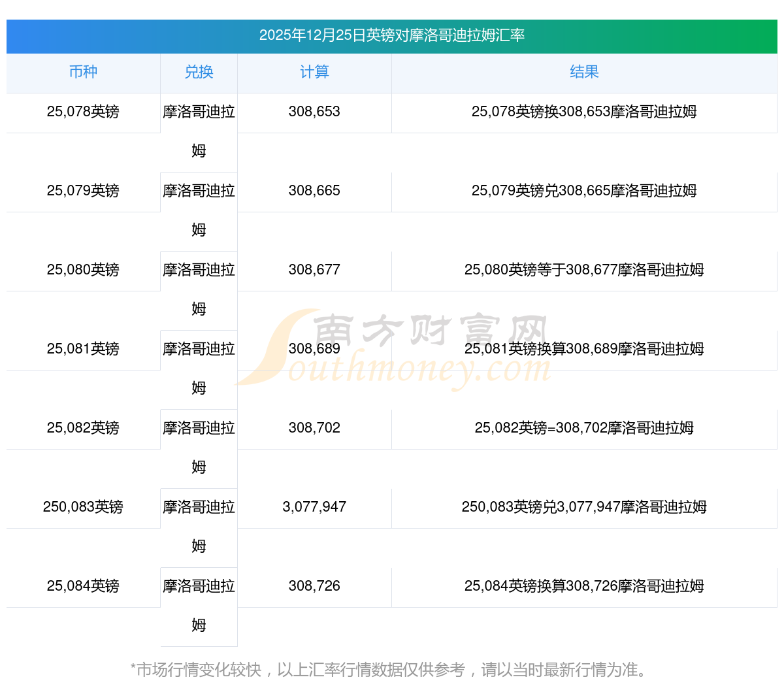Click the market disclaimer footnote text
This screenshot has height=690, width=784.
point(391,670)
